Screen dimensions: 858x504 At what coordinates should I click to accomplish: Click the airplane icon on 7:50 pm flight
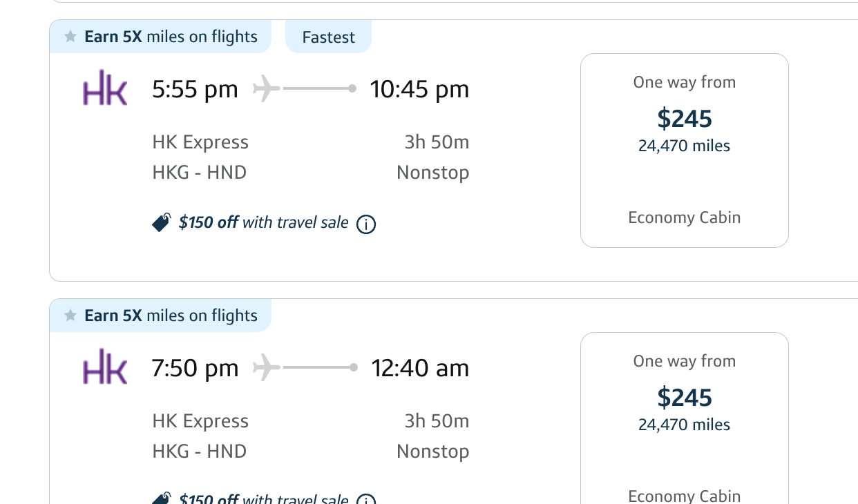pos(267,368)
